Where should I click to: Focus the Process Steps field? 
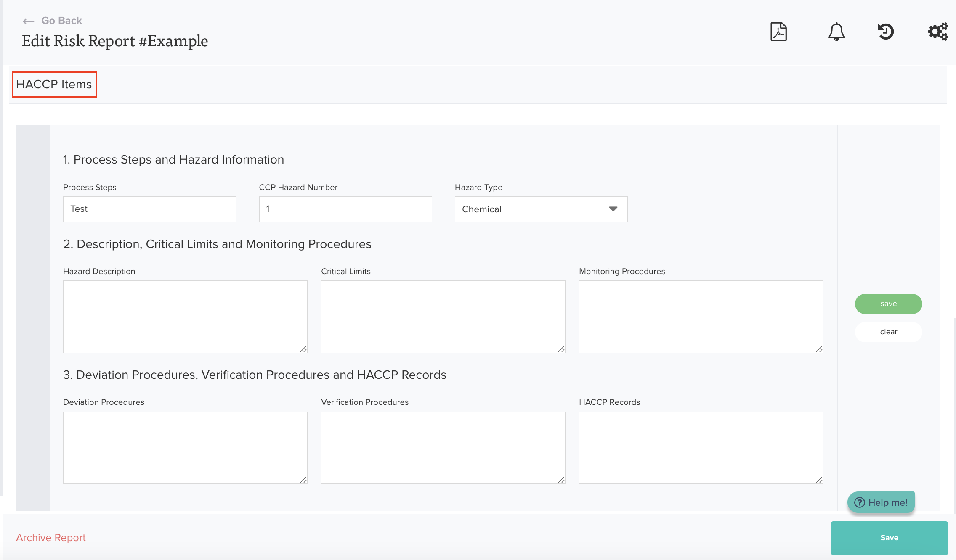[149, 209]
